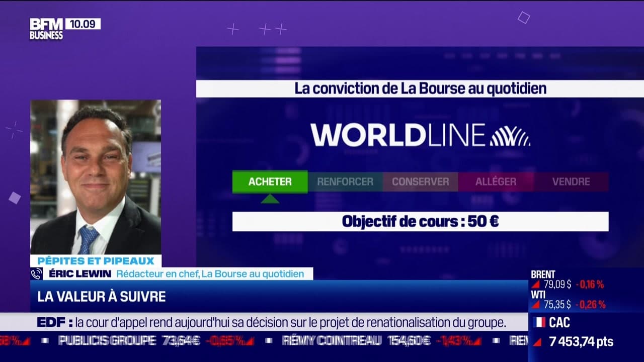Click the Objectif de cours 50 € bar
The image size is (644, 362).
[x=420, y=221]
